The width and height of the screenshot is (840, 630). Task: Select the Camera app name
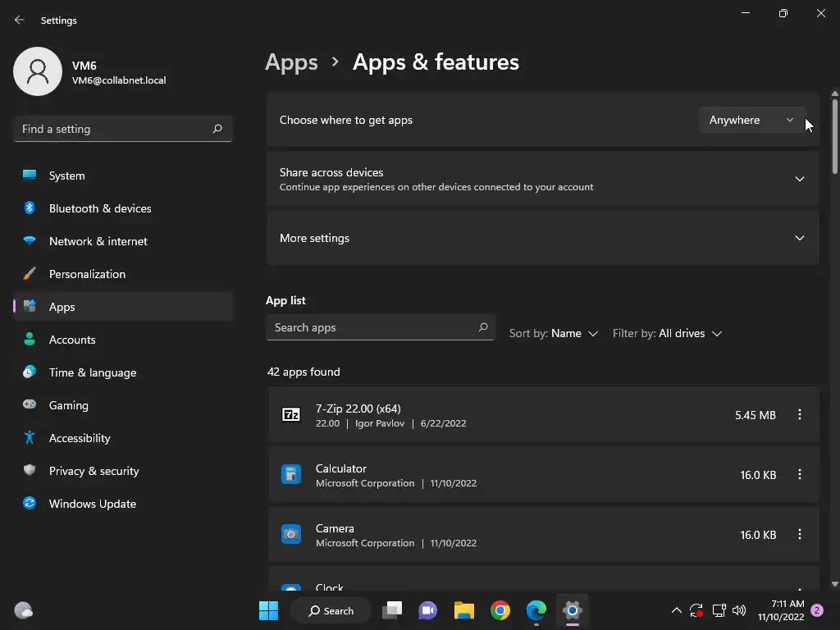tap(335, 528)
